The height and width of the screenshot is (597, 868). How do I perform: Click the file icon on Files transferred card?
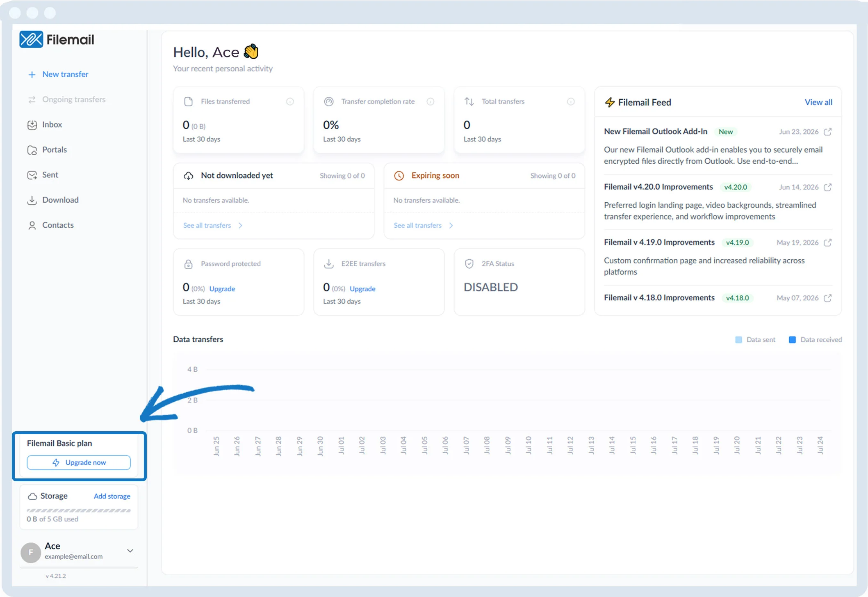pyautogui.click(x=188, y=102)
